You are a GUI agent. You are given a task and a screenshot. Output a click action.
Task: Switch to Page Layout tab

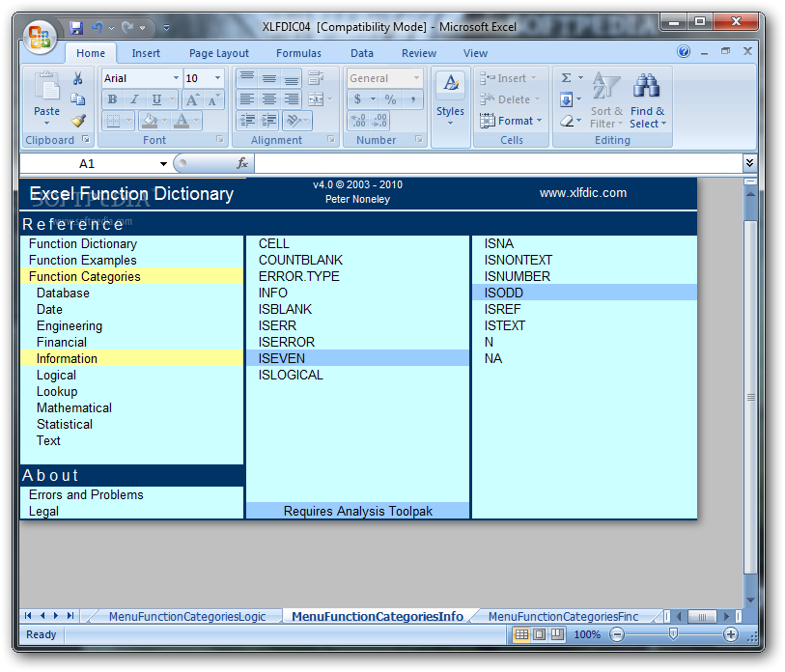tap(219, 53)
